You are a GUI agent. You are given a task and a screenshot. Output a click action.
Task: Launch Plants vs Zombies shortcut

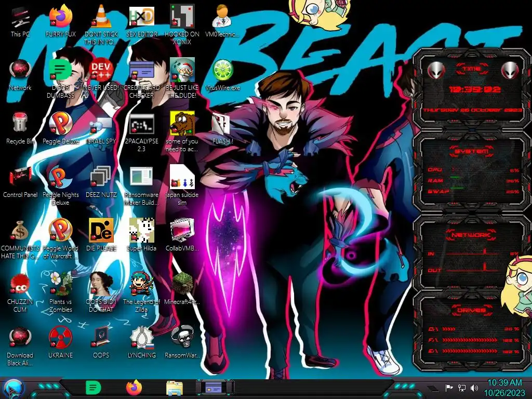(61, 292)
